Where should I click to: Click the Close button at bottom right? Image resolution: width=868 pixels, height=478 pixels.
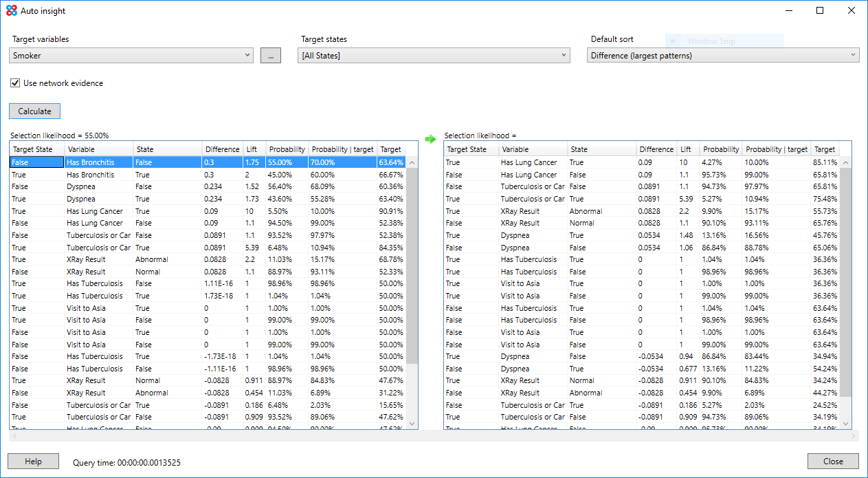point(833,461)
